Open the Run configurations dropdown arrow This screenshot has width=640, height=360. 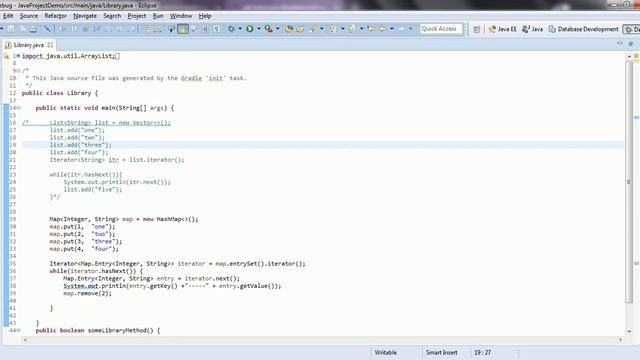coord(259,29)
